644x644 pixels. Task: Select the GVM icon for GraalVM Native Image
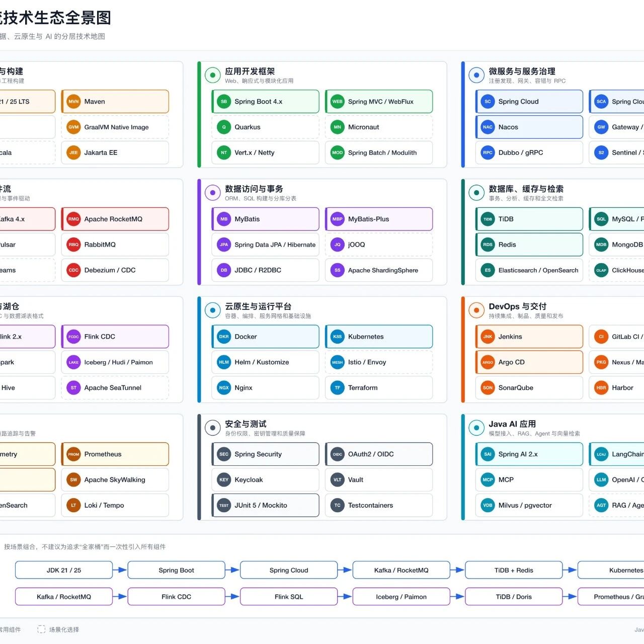[x=73, y=127]
